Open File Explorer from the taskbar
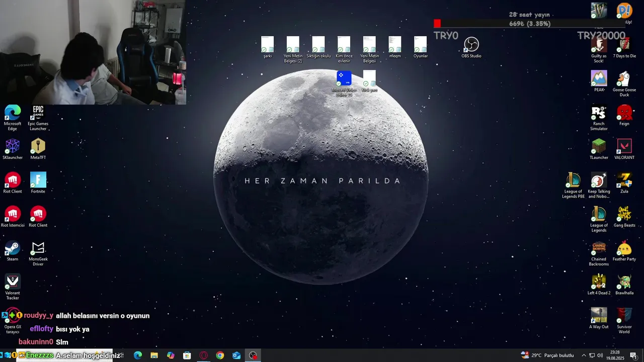 [x=154, y=355]
